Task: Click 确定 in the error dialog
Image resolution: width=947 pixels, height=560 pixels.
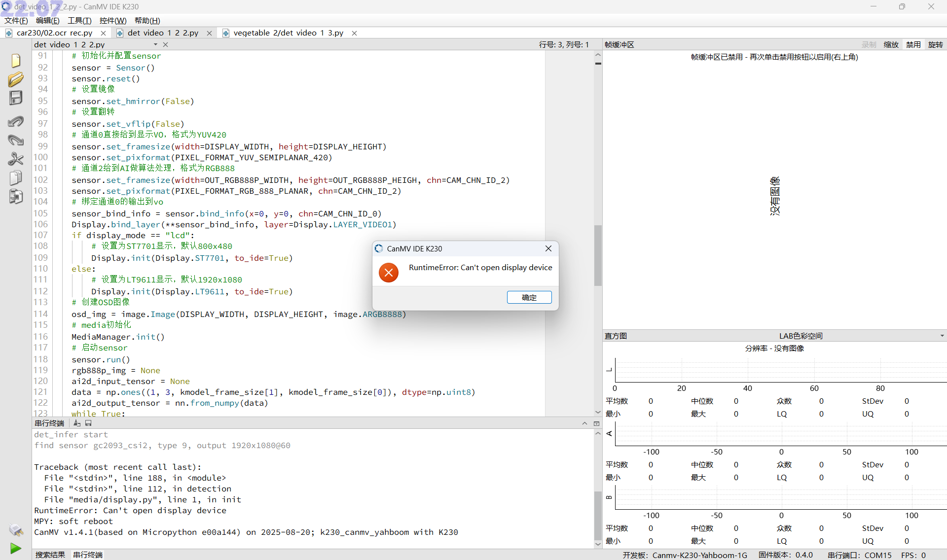Action: tap(529, 297)
